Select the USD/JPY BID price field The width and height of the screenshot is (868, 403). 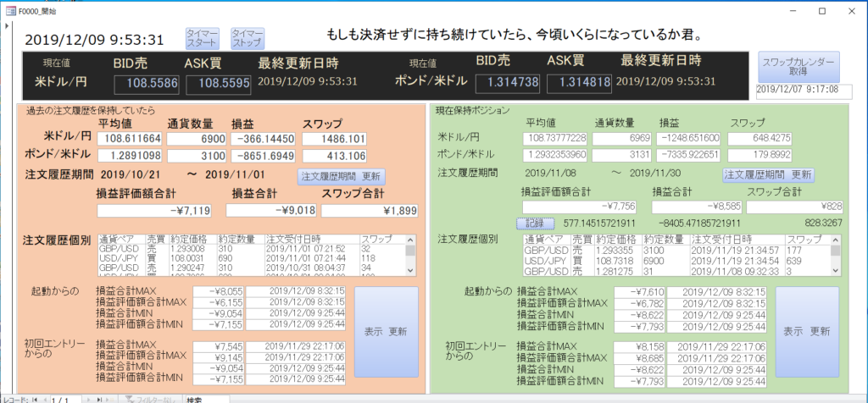coord(147,84)
